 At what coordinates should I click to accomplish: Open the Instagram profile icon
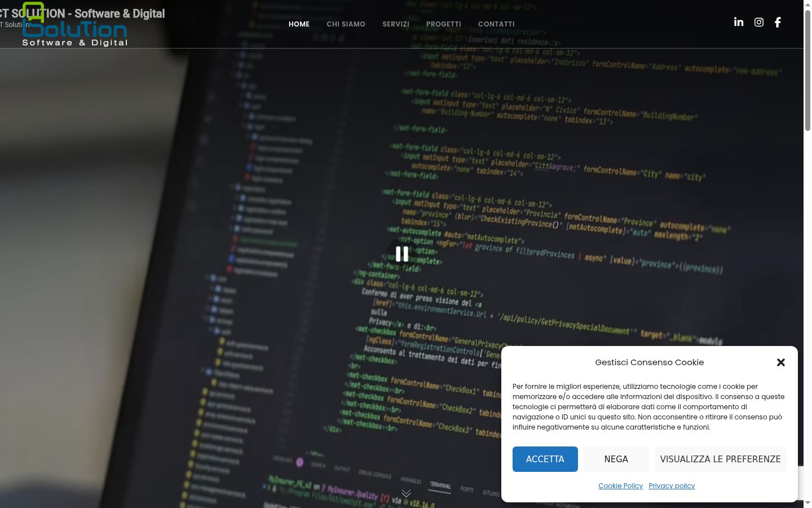(759, 22)
